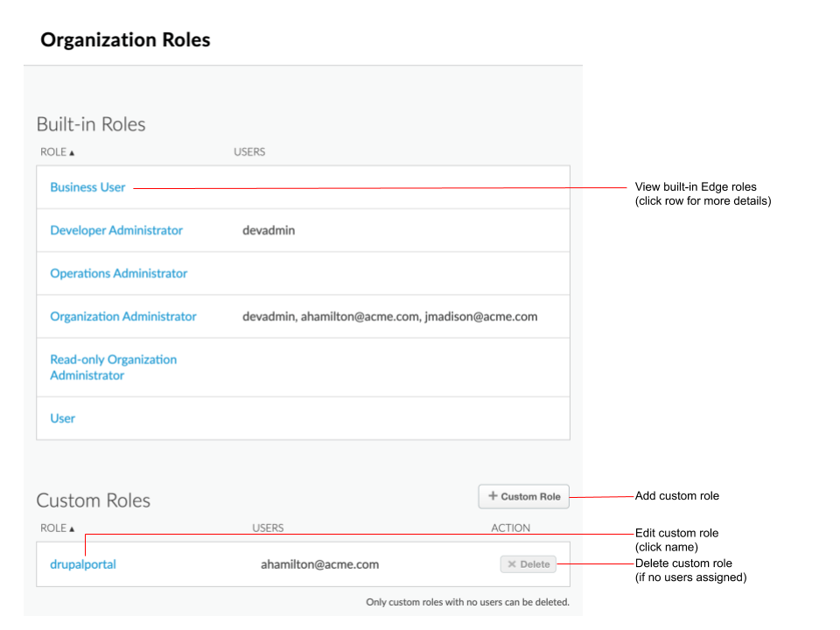Click the X icon inside the Delete button
Screen dimensions: 840x630
[x=511, y=563]
